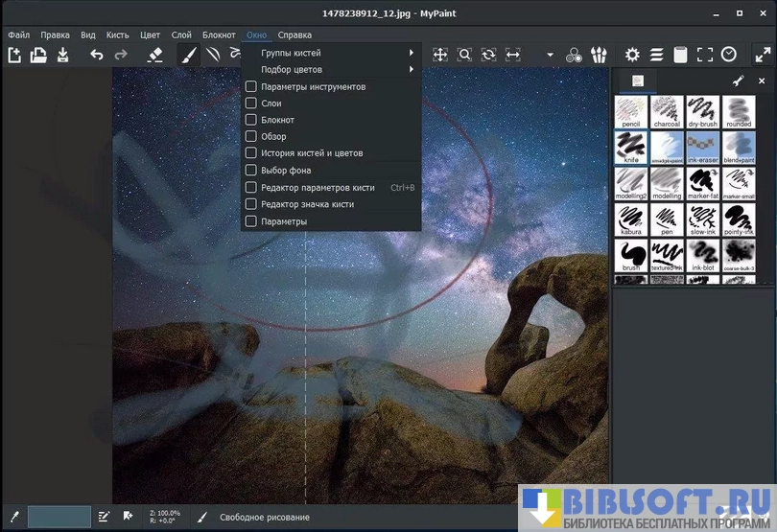
Task: Open the Save file toolbar icon
Action: (63, 55)
